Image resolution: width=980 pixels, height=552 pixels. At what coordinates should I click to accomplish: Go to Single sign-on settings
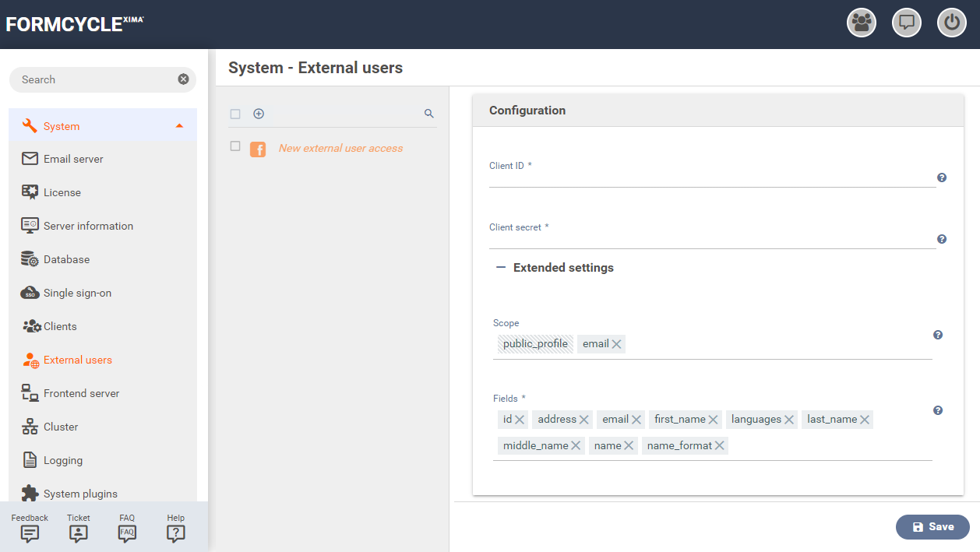tap(77, 293)
